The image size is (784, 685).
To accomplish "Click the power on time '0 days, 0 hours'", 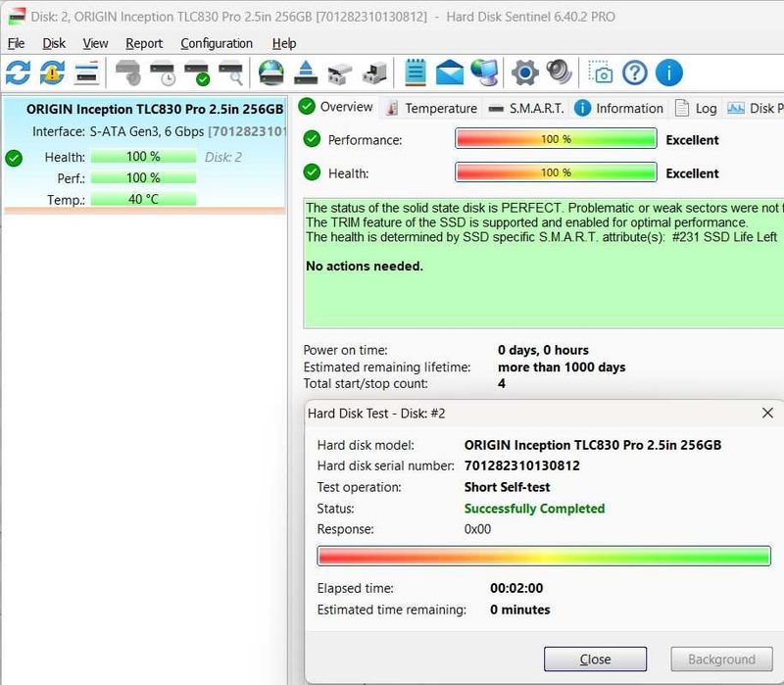I will 543,350.
